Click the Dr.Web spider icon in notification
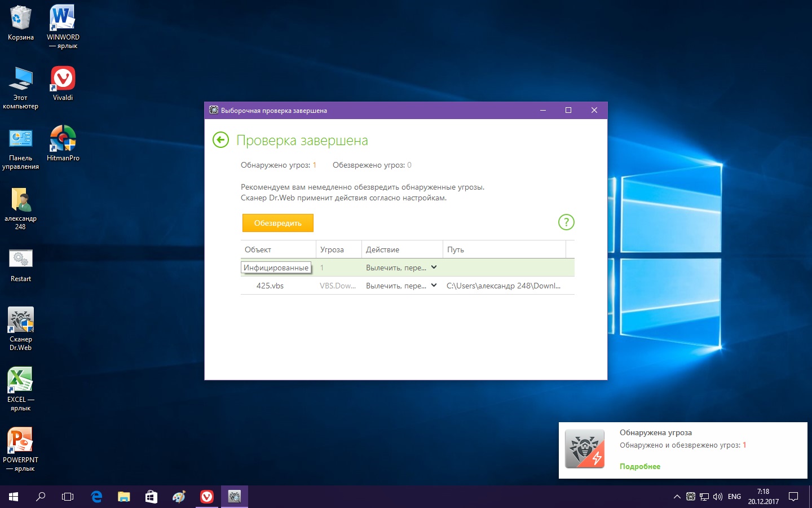812x508 pixels. tap(585, 449)
